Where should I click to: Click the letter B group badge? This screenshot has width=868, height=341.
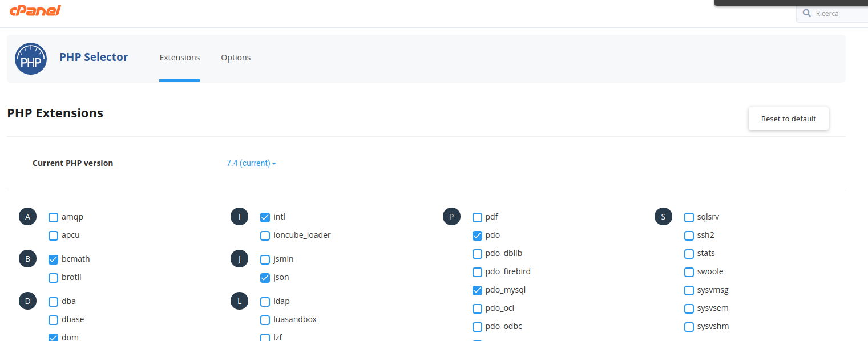coord(27,259)
